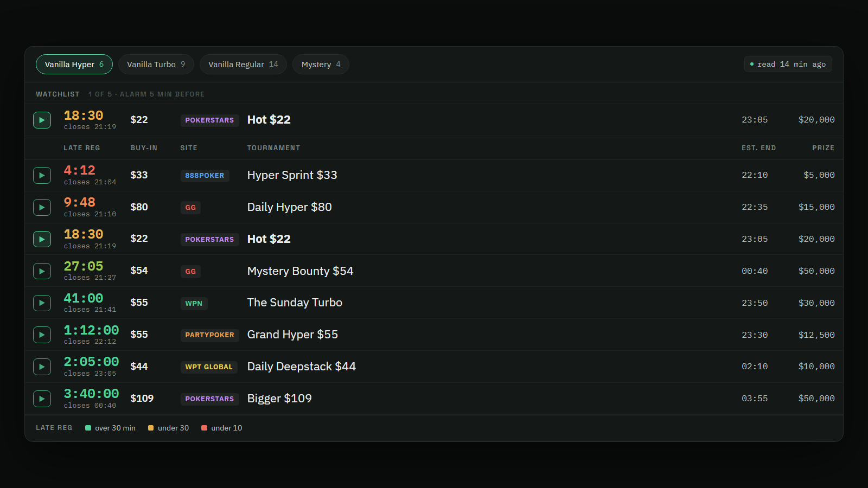This screenshot has width=868, height=488.
Task: Click the 888POKER site badge
Action: (205, 176)
